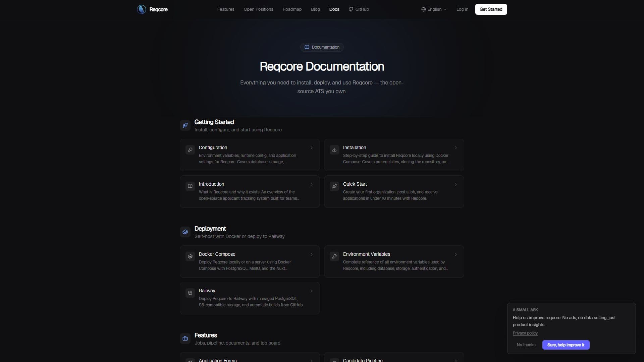
Task: Click the chevron on Railway card
Action: pos(312,291)
